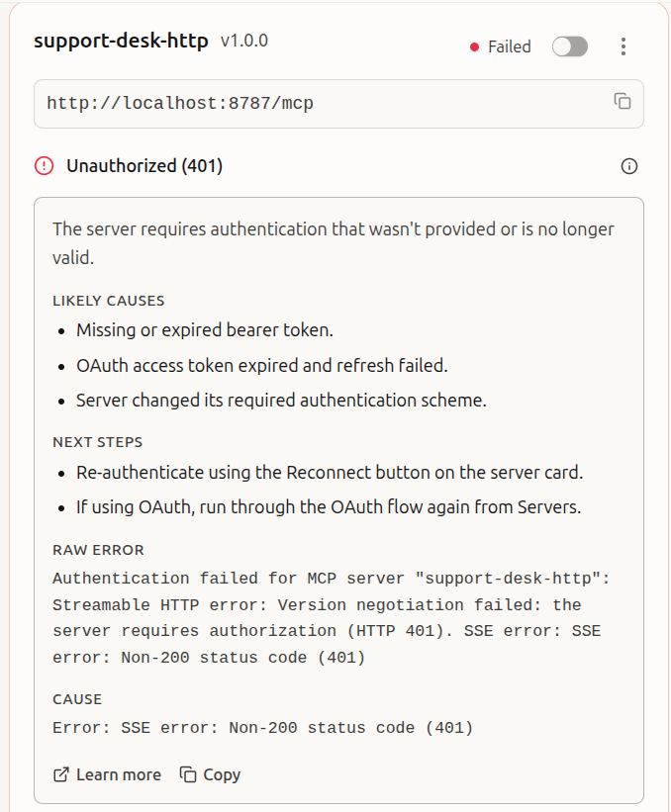
Task: Open the Learn more link
Action: pyautogui.click(x=107, y=774)
